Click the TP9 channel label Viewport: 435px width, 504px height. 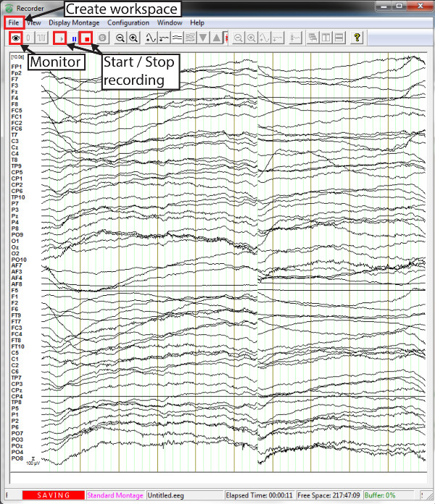(17, 166)
